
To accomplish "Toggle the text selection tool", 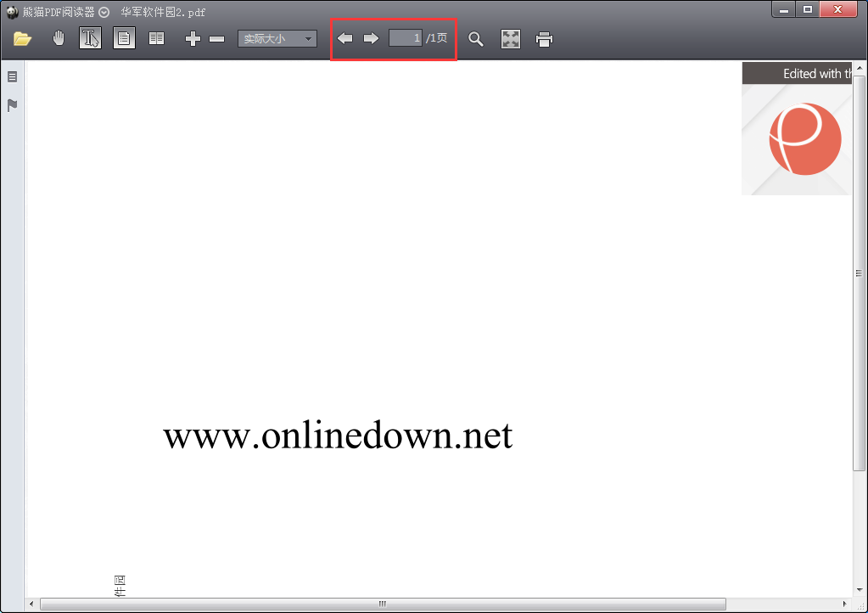I will coord(90,38).
